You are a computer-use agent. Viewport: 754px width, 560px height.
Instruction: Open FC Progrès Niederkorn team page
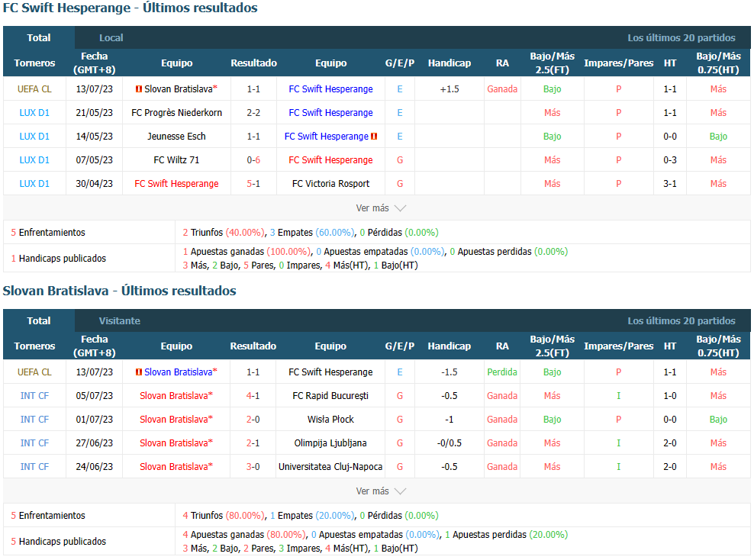[176, 112]
